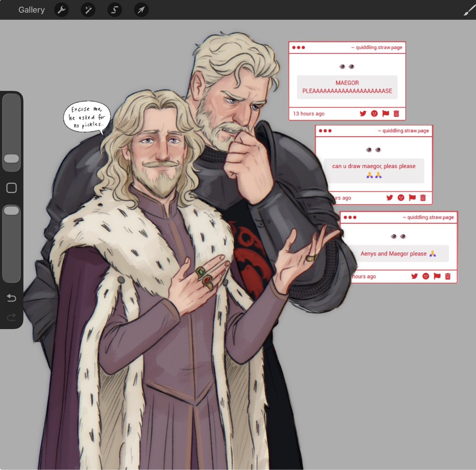Click the three red dots on second card
The image size is (476, 470).
tap(325, 130)
